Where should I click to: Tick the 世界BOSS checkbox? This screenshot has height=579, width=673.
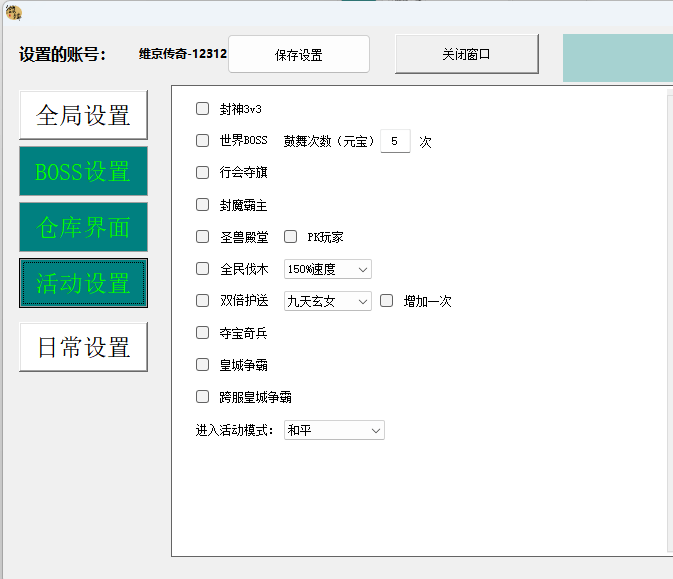pos(202,140)
